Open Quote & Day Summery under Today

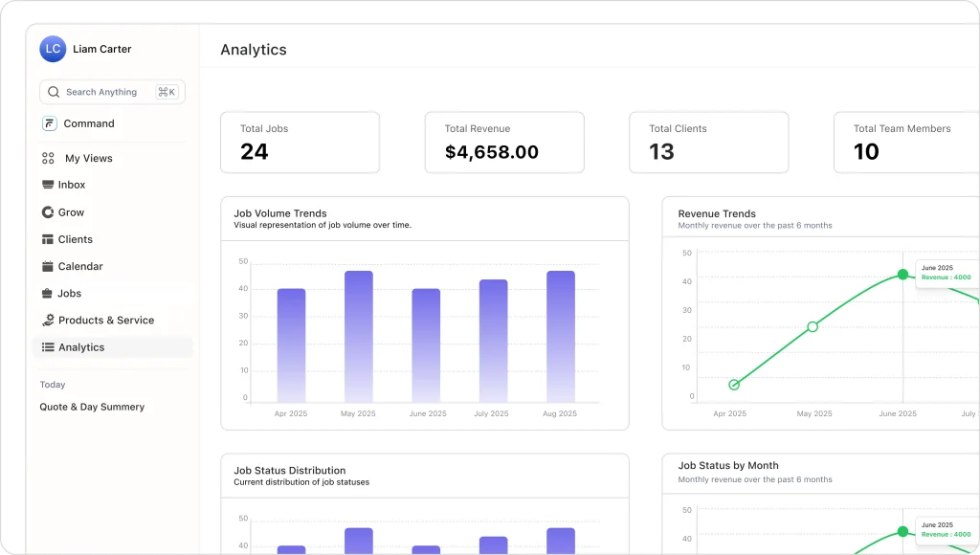pos(92,406)
